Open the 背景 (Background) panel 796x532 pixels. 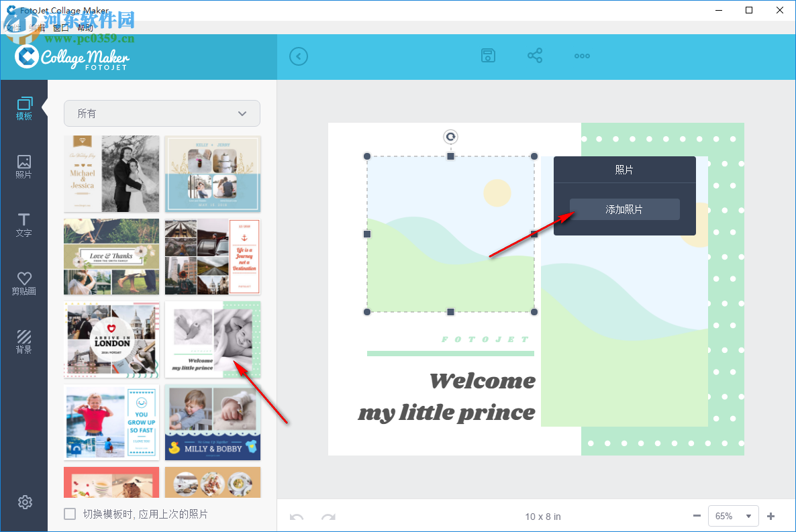(x=24, y=341)
